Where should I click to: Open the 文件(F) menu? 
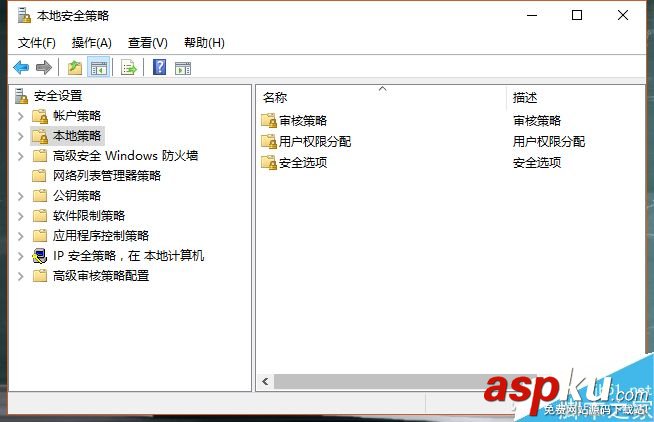pos(37,43)
